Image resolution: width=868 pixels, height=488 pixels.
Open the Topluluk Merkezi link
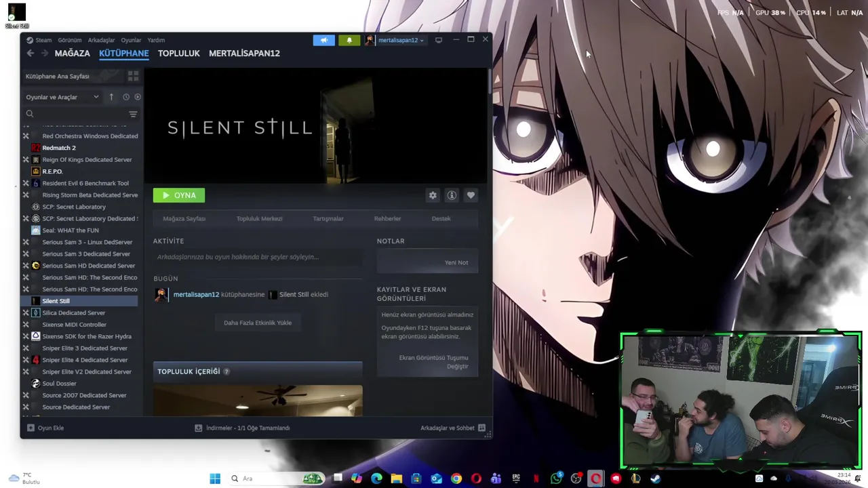(x=259, y=219)
